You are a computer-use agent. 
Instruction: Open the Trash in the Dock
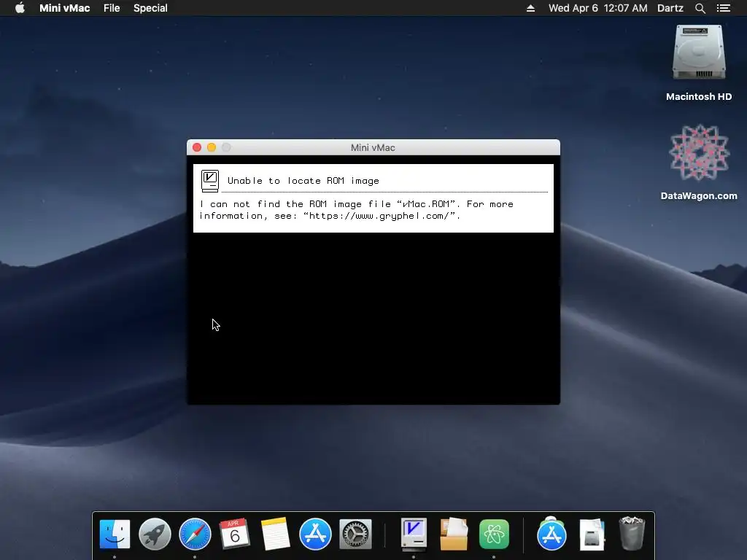[x=632, y=534]
